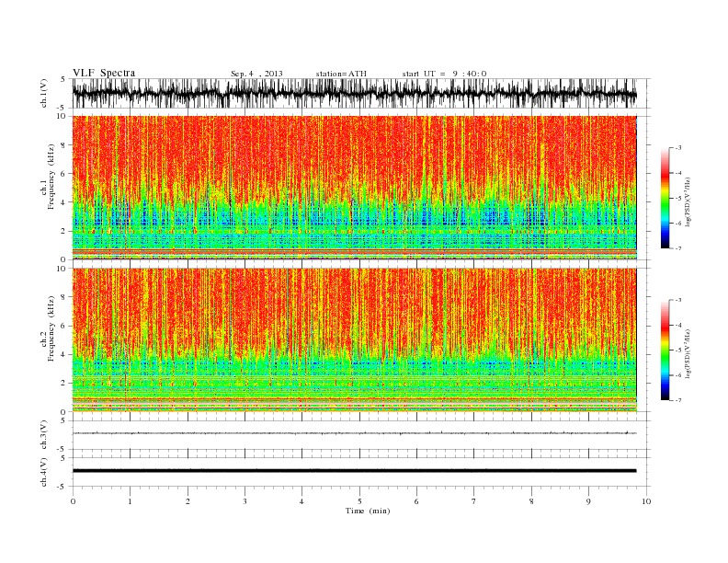Click the "6" kHz tick on ch.1 spectrogram

click(x=63, y=174)
